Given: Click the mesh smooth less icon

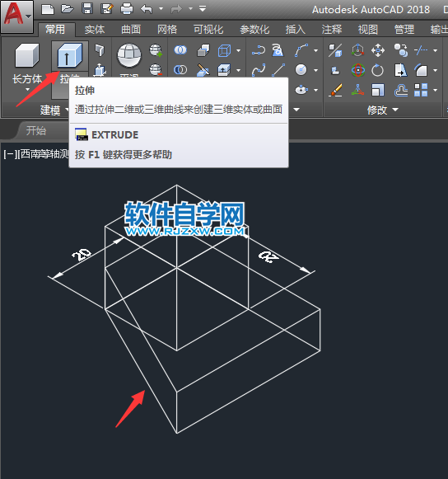Looking at the screenshot, I should coord(156,70).
